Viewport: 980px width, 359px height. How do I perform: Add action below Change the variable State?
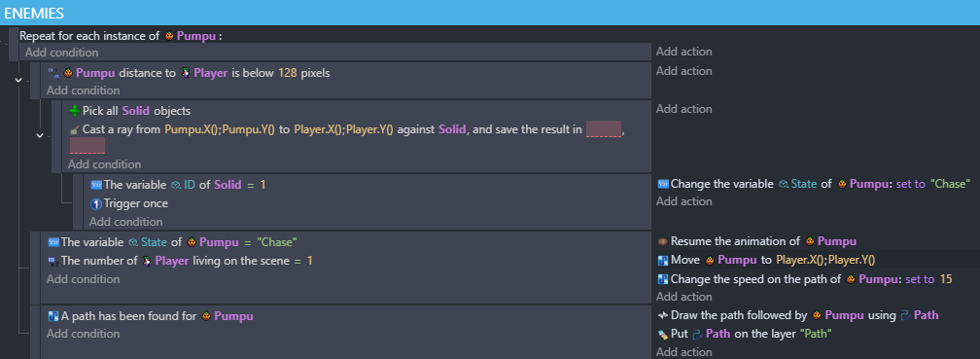click(x=683, y=201)
